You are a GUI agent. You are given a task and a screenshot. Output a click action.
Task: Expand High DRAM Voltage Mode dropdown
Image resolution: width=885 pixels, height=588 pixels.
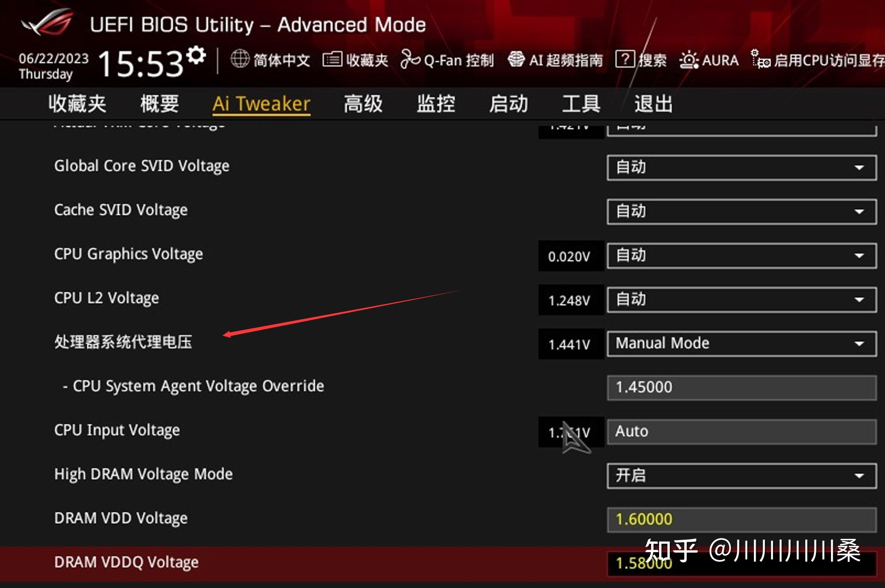point(867,475)
